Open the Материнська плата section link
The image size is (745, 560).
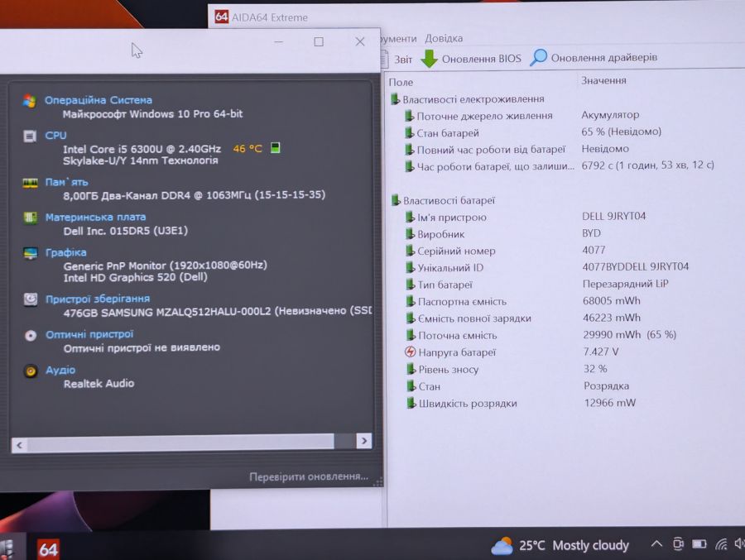[x=95, y=217]
